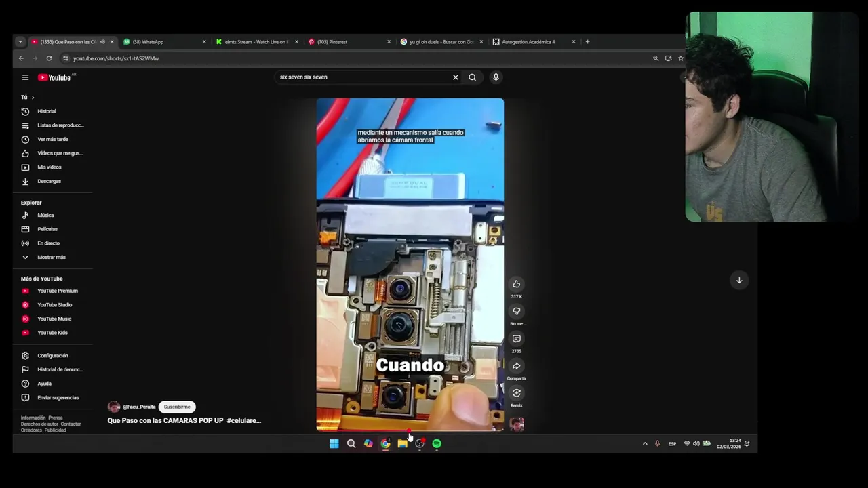Screen dimensions: 868x488
Task: Open Windows taskbar search
Action: 351,443
